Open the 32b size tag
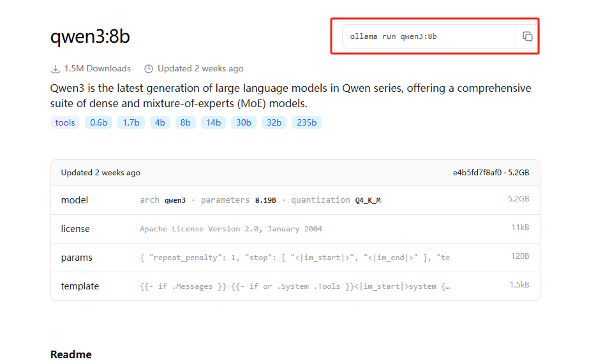The height and width of the screenshot is (364, 596). coord(274,122)
